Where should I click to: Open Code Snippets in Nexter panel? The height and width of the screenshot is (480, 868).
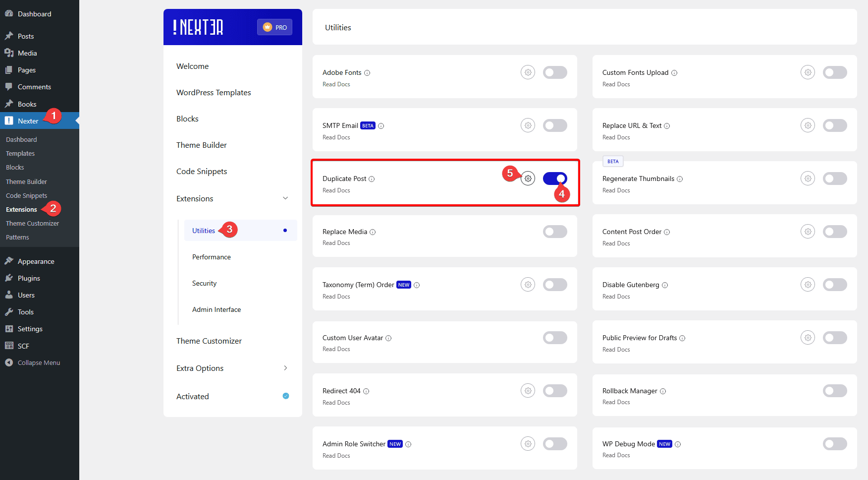click(x=202, y=172)
